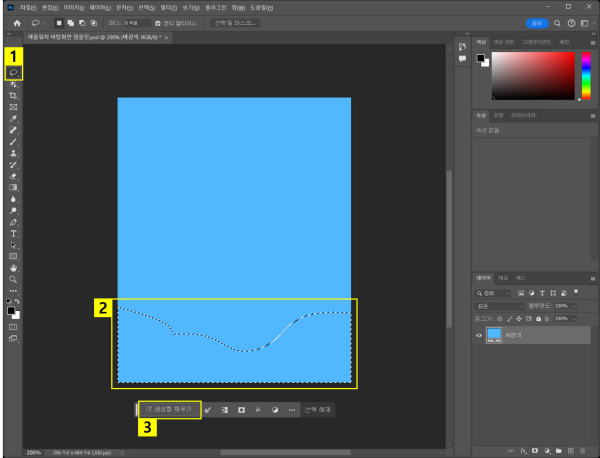The width and height of the screenshot is (600, 458).
Task: Hide the 배경색 layer with the eye icon
Action: pos(479,336)
